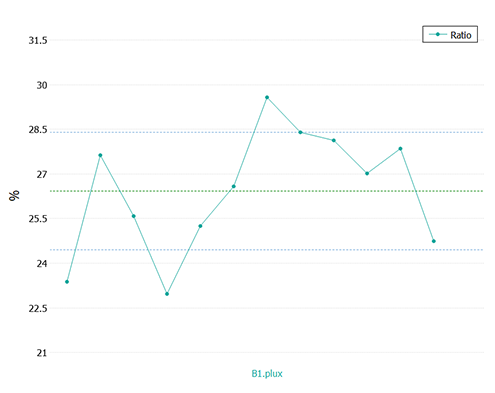Click the last data point near 24.7
The height and width of the screenshot is (393, 495).
pyautogui.click(x=434, y=241)
